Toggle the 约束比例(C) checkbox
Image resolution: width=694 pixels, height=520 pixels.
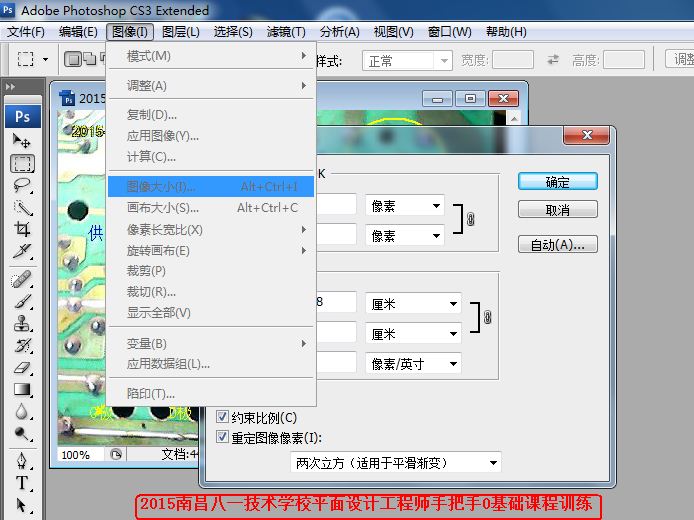coord(222,417)
